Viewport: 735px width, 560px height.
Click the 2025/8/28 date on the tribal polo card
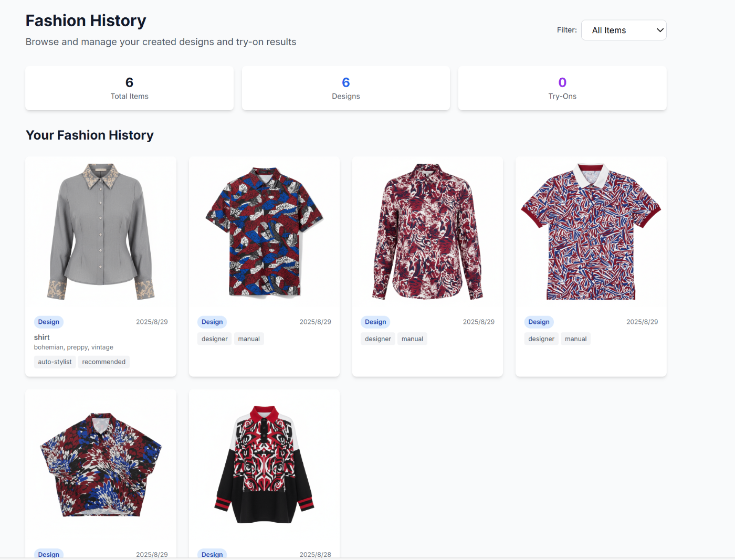click(315, 554)
